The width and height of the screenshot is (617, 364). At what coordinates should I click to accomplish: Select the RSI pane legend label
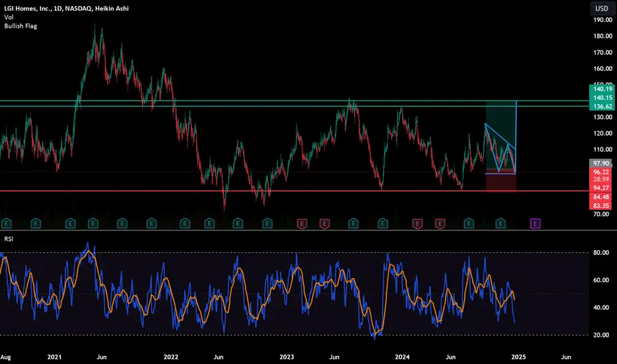[x=9, y=239]
